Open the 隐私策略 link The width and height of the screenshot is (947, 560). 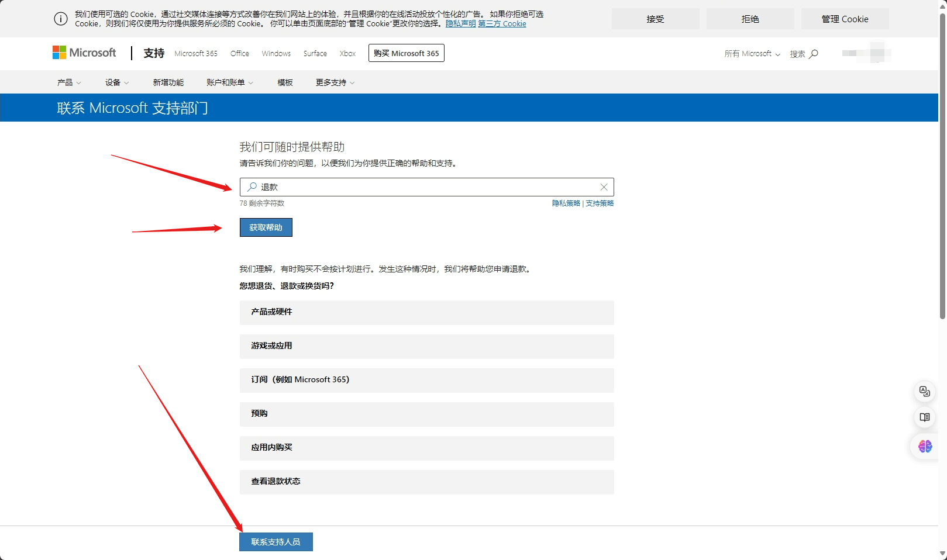pyautogui.click(x=566, y=203)
